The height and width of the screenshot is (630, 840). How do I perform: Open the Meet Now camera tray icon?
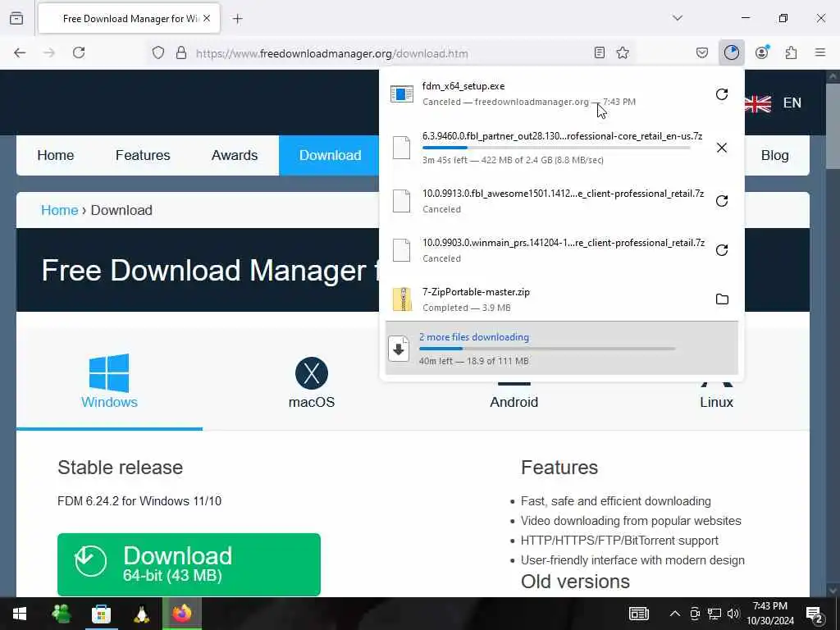[695, 614]
